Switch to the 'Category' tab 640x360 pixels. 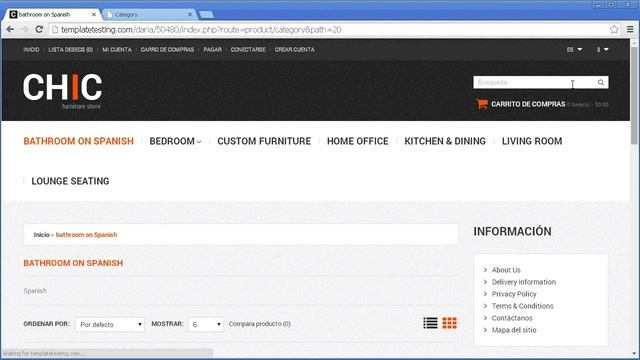pos(147,14)
